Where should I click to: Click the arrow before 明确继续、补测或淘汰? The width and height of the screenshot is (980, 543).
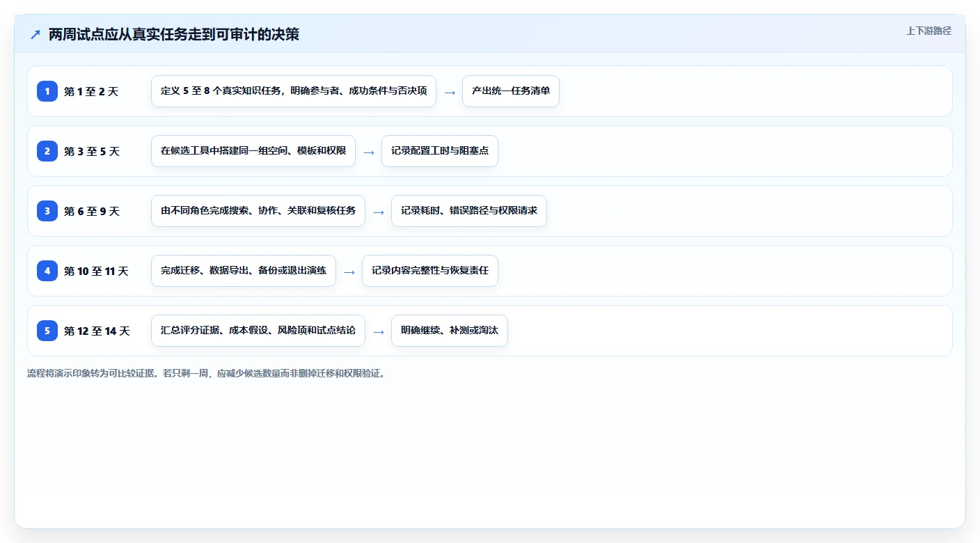click(379, 331)
